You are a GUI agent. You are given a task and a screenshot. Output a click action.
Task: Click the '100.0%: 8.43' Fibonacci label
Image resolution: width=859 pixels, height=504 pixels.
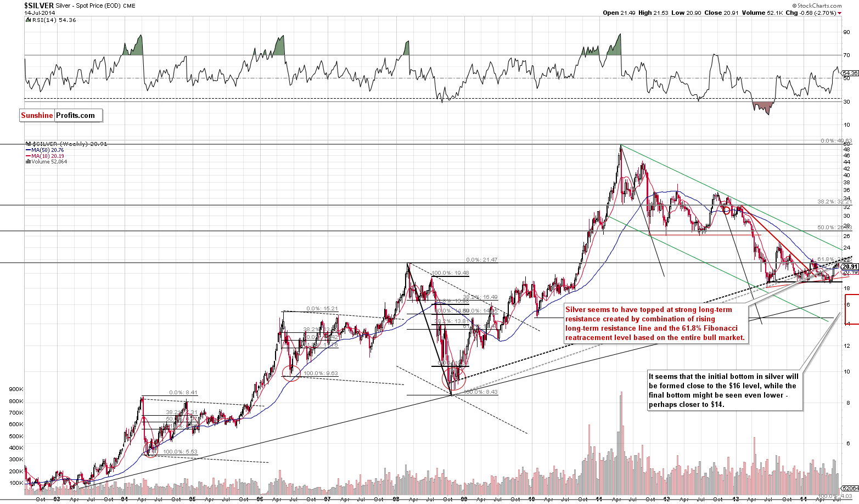tap(481, 392)
